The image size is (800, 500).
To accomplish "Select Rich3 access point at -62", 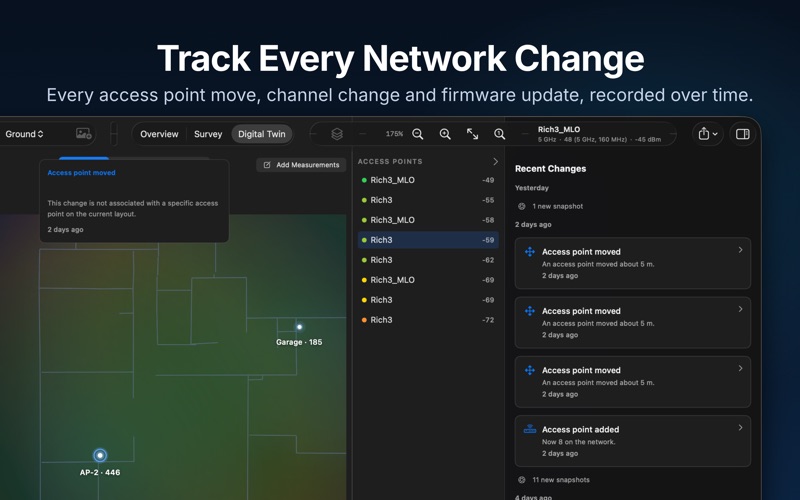I will click(428, 260).
